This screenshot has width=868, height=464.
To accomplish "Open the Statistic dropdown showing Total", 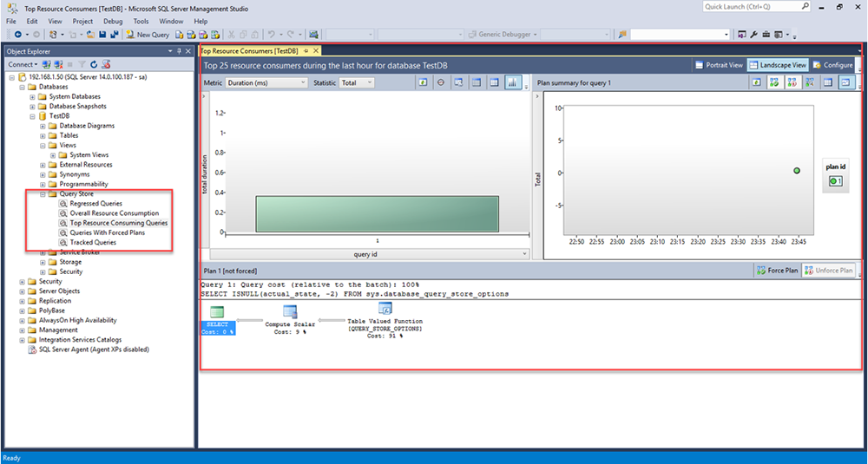I will (x=356, y=82).
